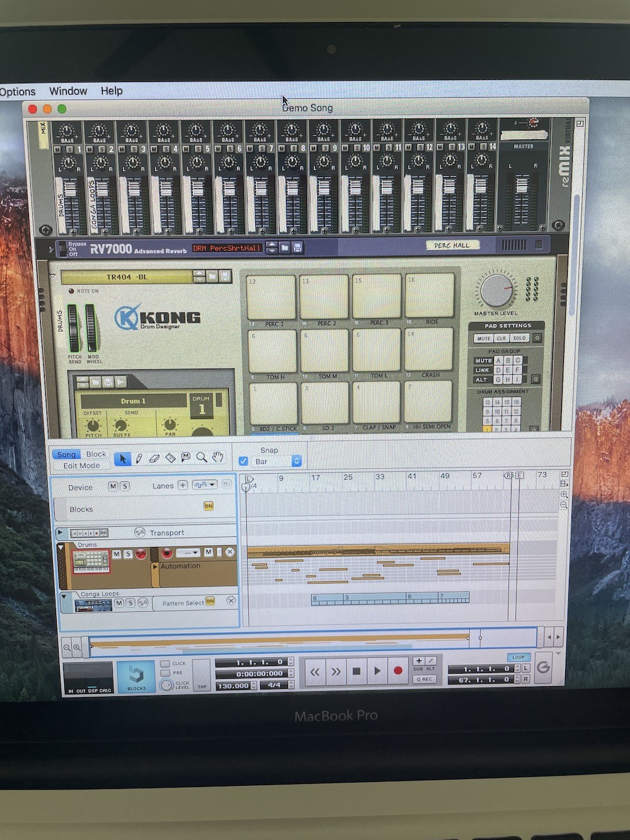Image resolution: width=630 pixels, height=840 pixels.
Task: Toggle the Snap checkbox
Action: [243, 461]
